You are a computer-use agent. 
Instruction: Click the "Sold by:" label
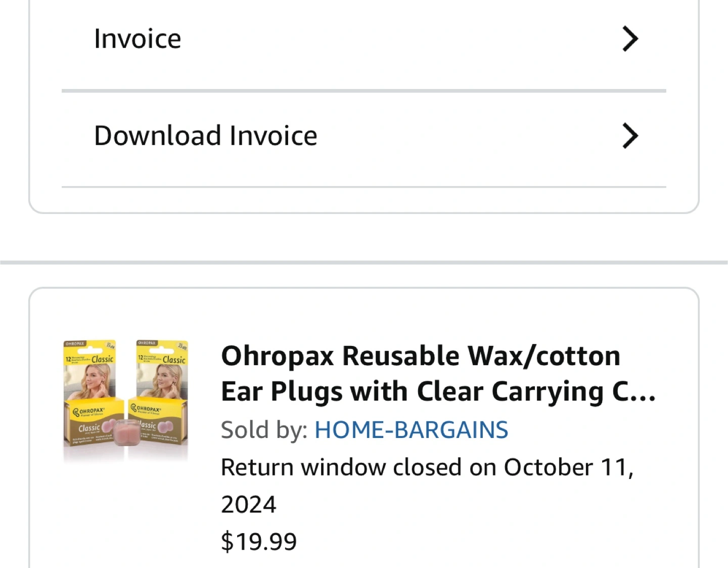tap(264, 430)
